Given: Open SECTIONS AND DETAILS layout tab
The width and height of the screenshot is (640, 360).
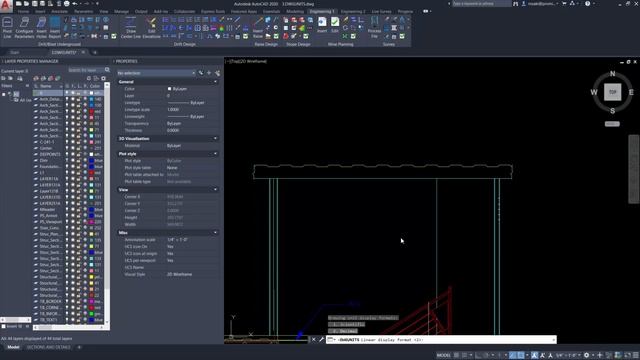Looking at the screenshot, I should click(49, 347).
